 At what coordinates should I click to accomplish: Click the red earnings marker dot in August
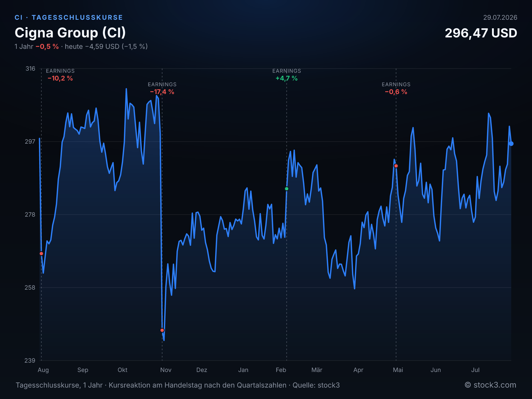[41, 254]
